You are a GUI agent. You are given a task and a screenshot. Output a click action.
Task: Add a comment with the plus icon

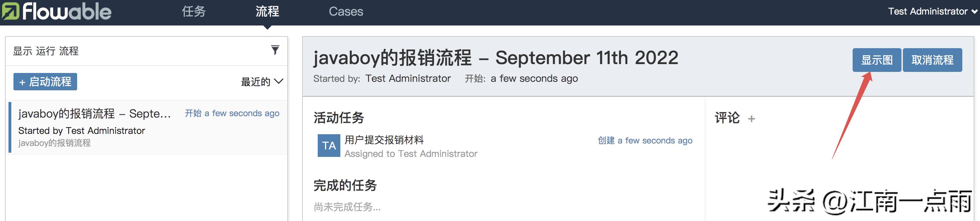point(751,119)
